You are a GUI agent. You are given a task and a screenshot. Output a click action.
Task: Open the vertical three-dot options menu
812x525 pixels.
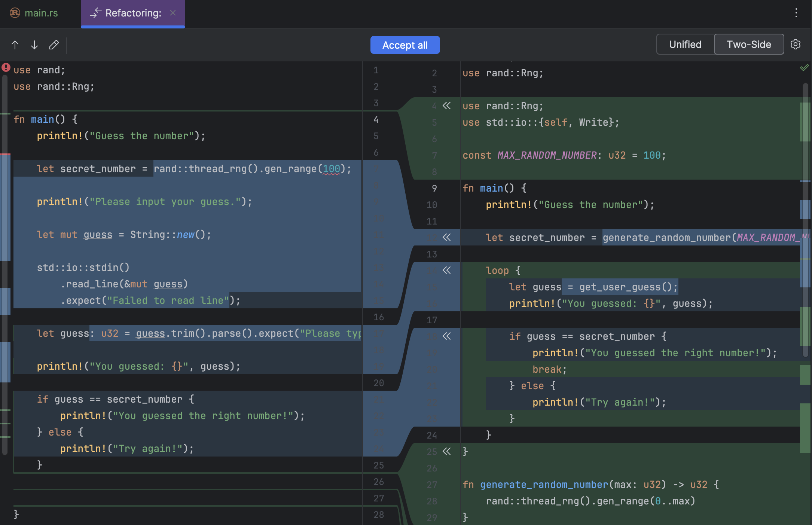[x=796, y=13]
